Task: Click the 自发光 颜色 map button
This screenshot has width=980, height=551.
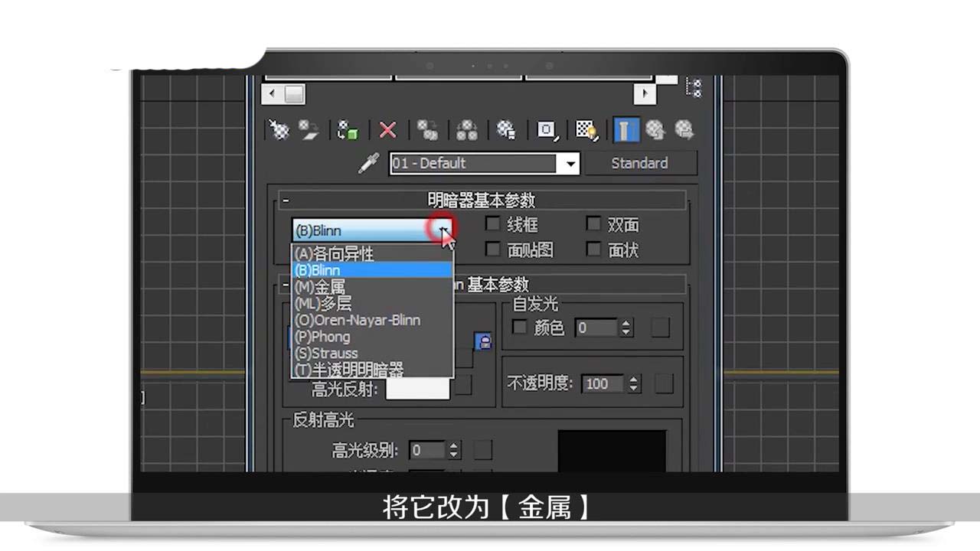Action: pyautogui.click(x=660, y=328)
